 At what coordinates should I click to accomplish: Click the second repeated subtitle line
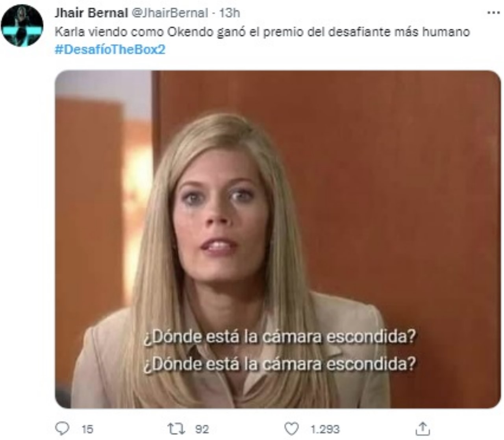(279, 364)
